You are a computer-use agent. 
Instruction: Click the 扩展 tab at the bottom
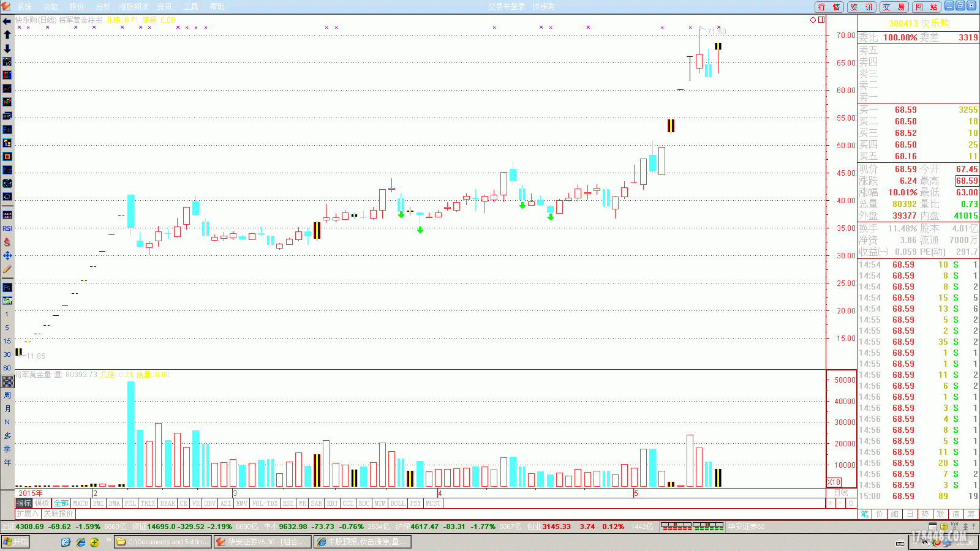coord(28,513)
